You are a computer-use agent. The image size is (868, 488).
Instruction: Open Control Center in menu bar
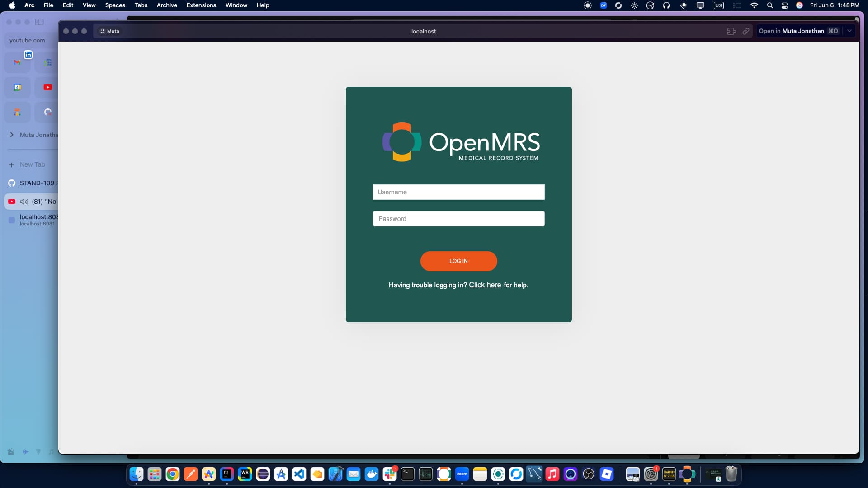[x=784, y=5]
